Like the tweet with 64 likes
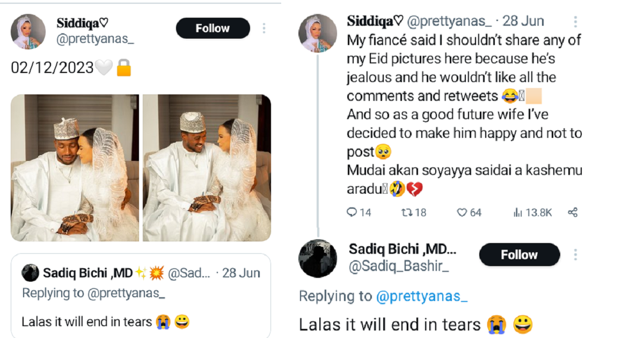The width and height of the screenshot is (644, 338). [462, 213]
